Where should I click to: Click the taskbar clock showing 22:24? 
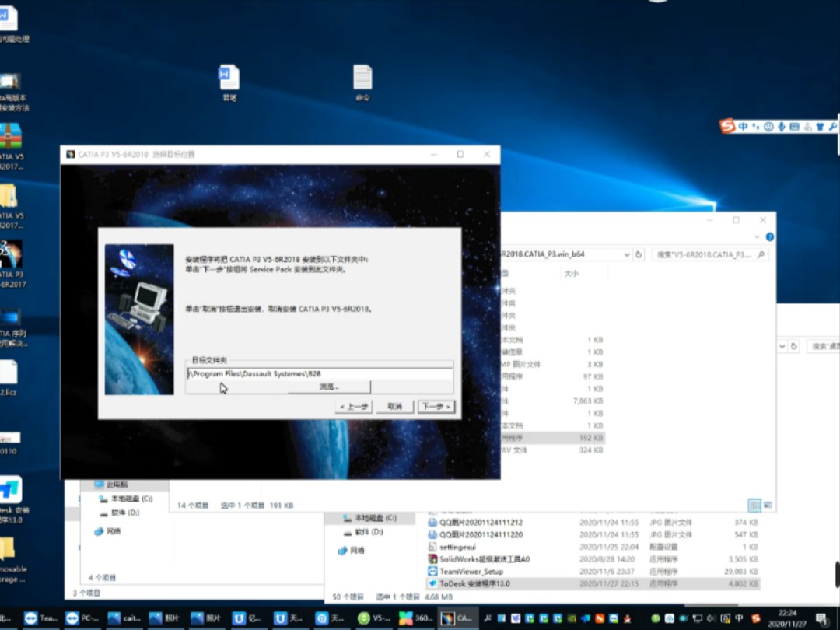click(x=787, y=618)
